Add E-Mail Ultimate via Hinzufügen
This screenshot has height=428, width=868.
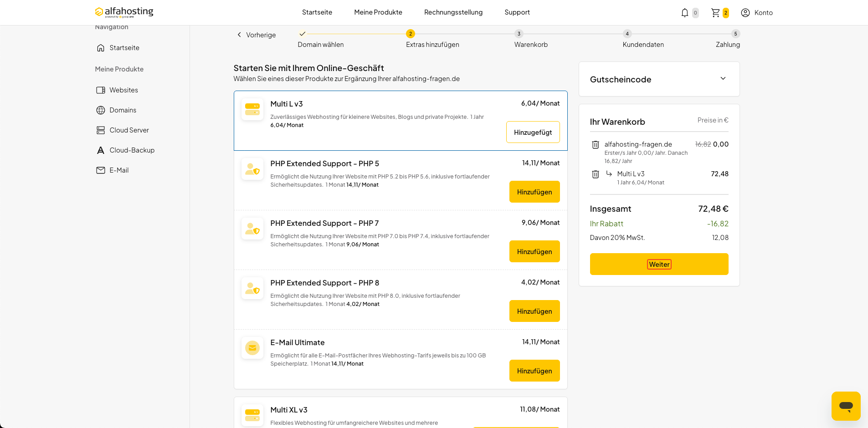[534, 371]
